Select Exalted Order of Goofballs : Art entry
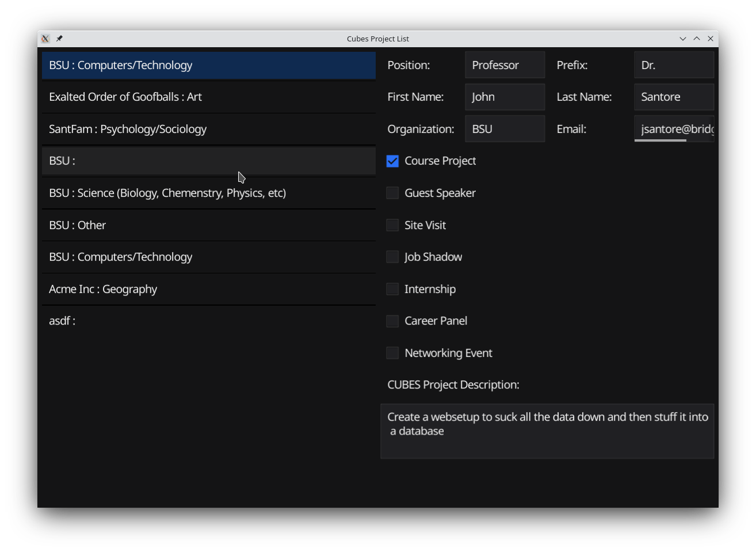Image resolution: width=756 pixels, height=552 pixels. pos(209,97)
